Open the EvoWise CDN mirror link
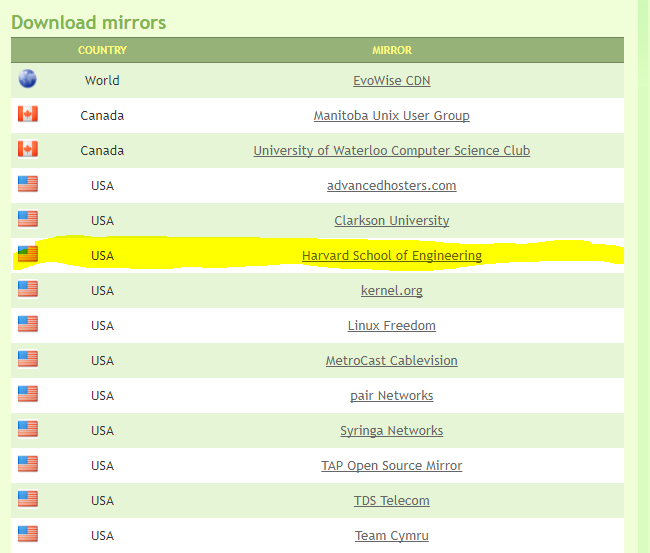The image size is (650, 553). (391, 80)
